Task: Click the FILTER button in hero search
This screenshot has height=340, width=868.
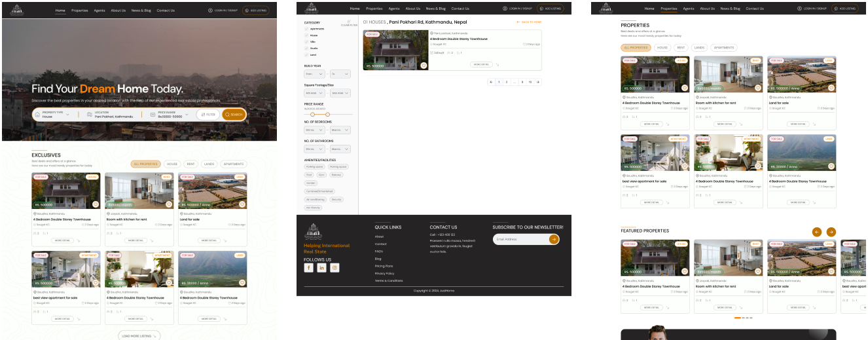Action: coord(208,115)
